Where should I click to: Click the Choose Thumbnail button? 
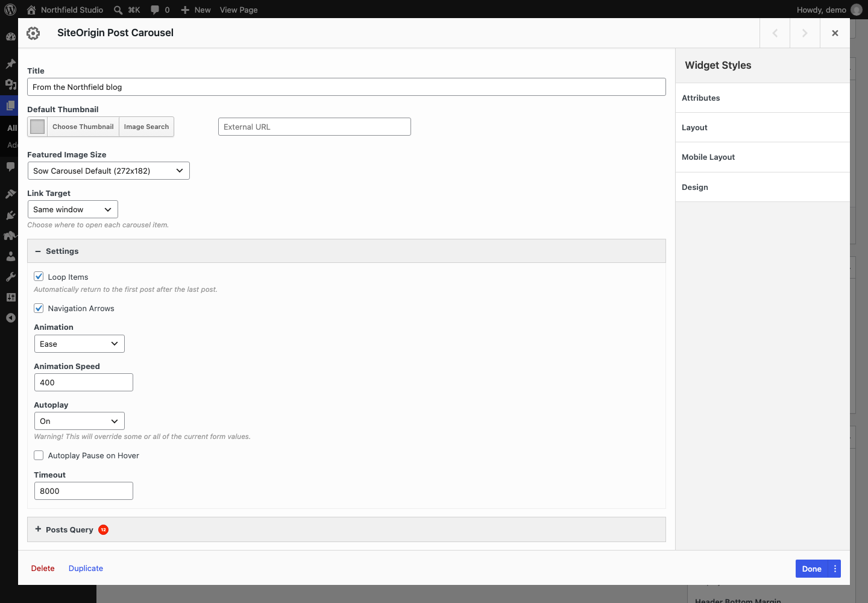(83, 127)
